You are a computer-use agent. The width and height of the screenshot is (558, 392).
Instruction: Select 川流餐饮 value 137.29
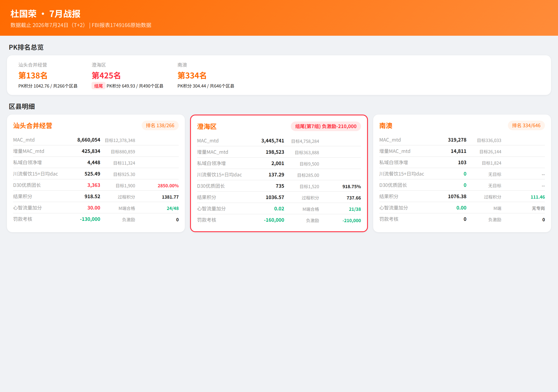(276, 175)
